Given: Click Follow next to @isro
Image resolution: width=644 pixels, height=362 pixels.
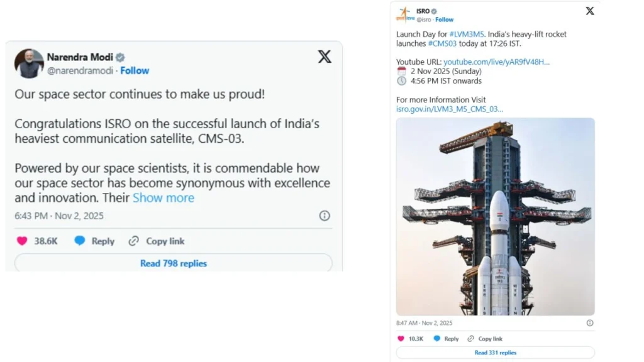Looking at the screenshot, I should [x=444, y=19].
